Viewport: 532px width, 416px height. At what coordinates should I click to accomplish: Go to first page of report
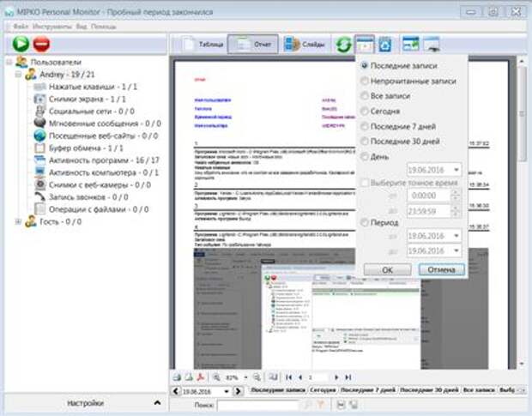tap(288, 377)
